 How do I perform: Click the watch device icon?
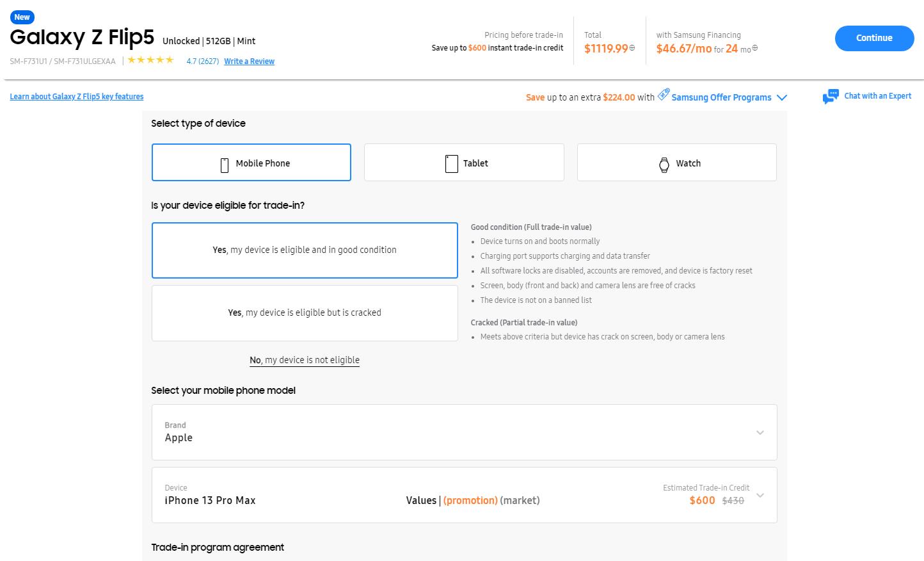(664, 165)
